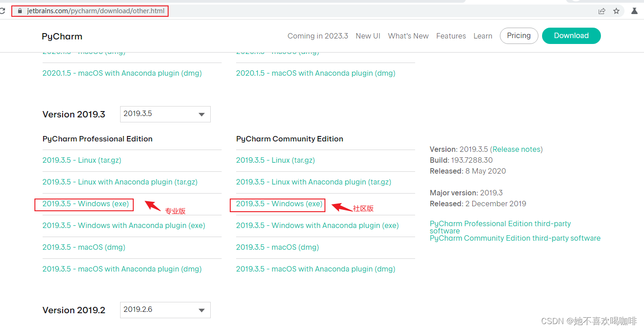Download Community 2019.3.5 Windows with Anaconda plugin
The image size is (644, 330).
point(317,225)
